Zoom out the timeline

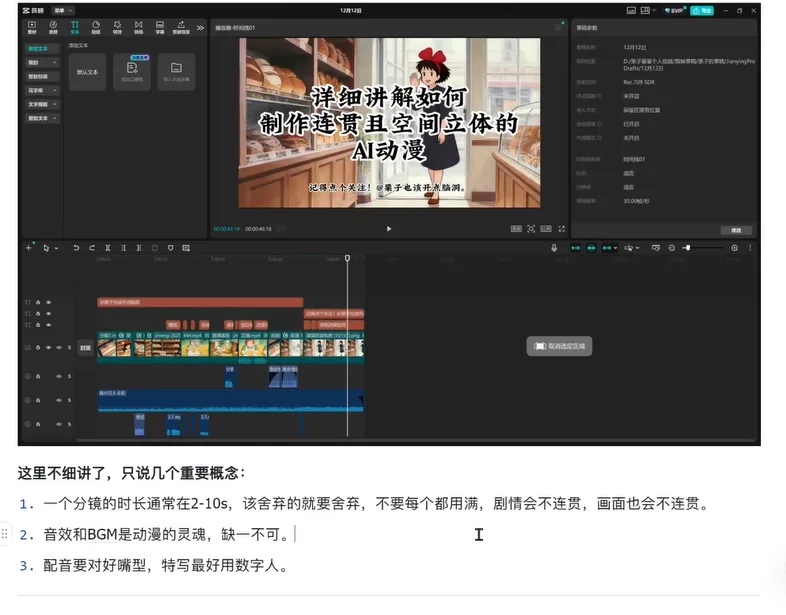(x=672, y=248)
